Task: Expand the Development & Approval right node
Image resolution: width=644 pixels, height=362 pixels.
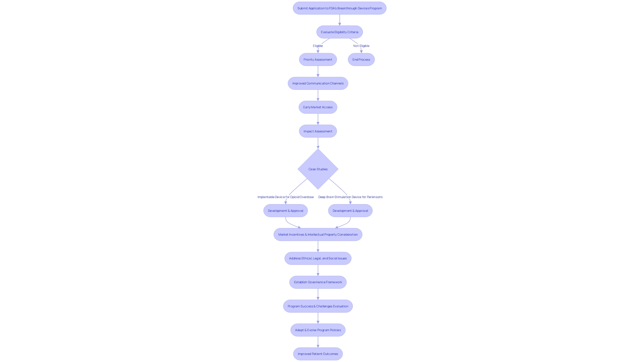Action: tap(350, 210)
